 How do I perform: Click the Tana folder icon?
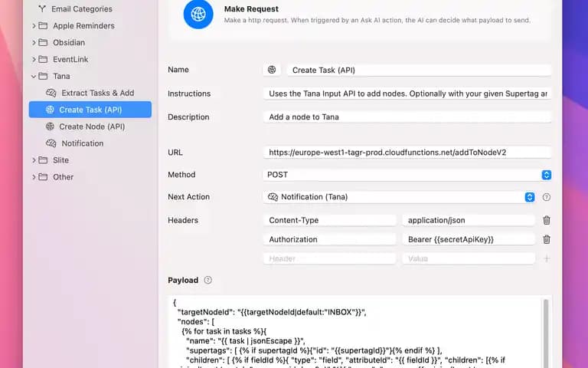pos(43,76)
